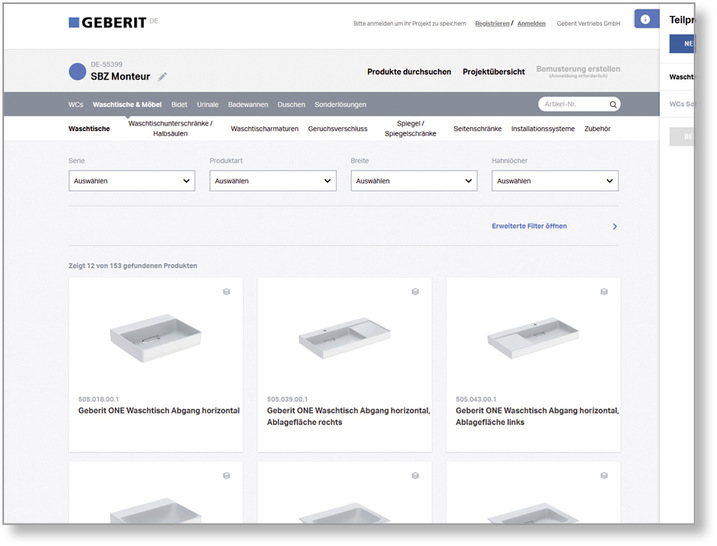The image size is (717, 546).
Task: Open the Hahnlöcher dropdown
Action: [x=554, y=181]
